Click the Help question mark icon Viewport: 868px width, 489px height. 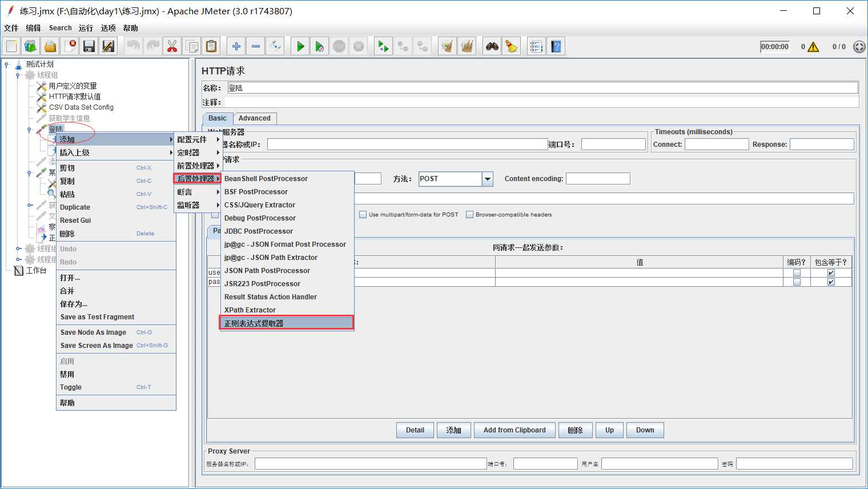(556, 46)
